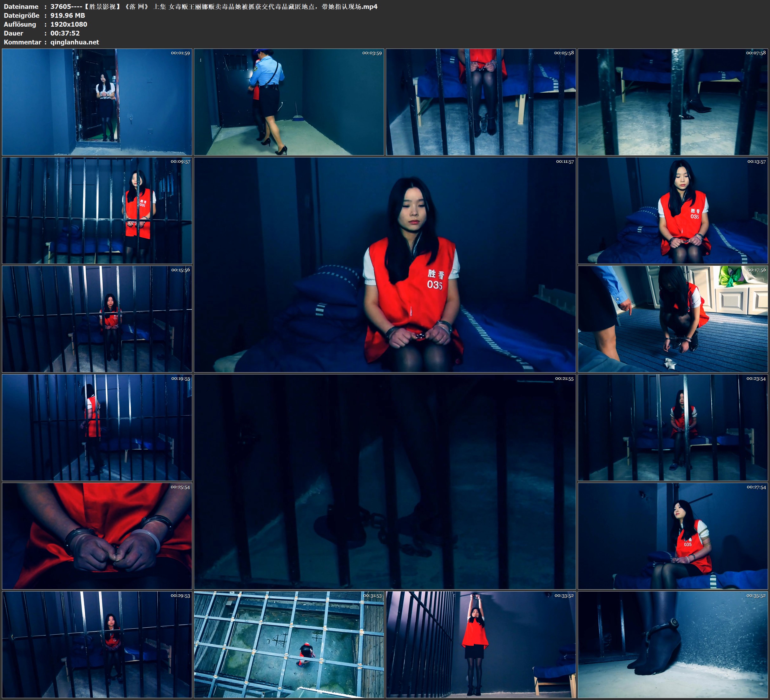This screenshot has width=770, height=700.
Task: Click the thumbnail timestamped 00:01:59
Action: [97, 102]
